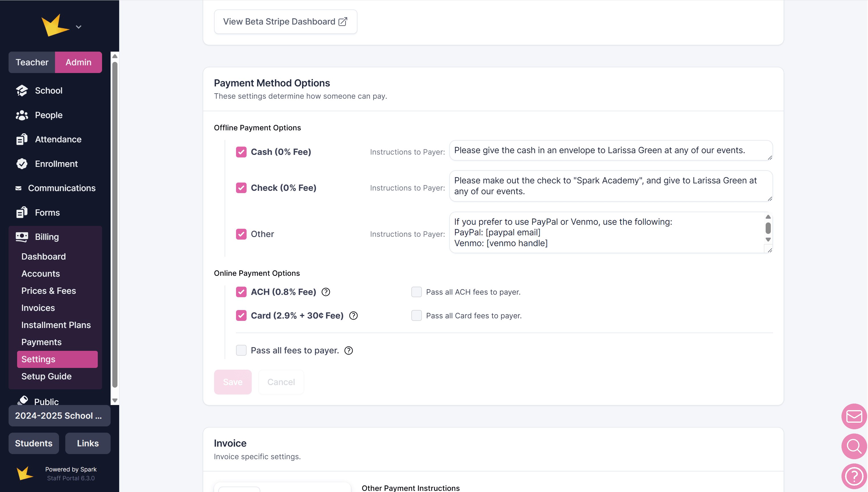868x492 pixels.
Task: Switch to the Teacher tab
Action: 32,62
